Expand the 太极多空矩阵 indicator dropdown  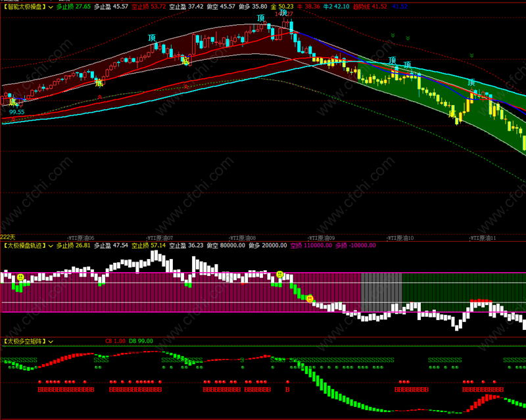(51, 342)
